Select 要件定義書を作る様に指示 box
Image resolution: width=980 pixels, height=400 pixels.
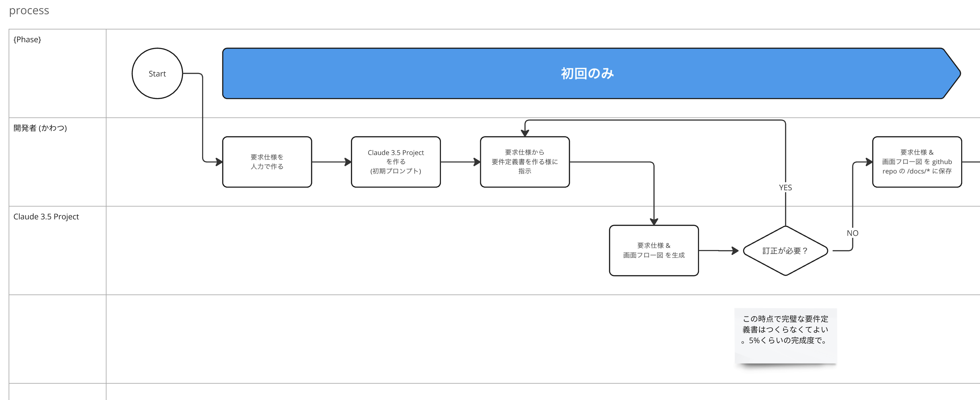click(x=525, y=162)
